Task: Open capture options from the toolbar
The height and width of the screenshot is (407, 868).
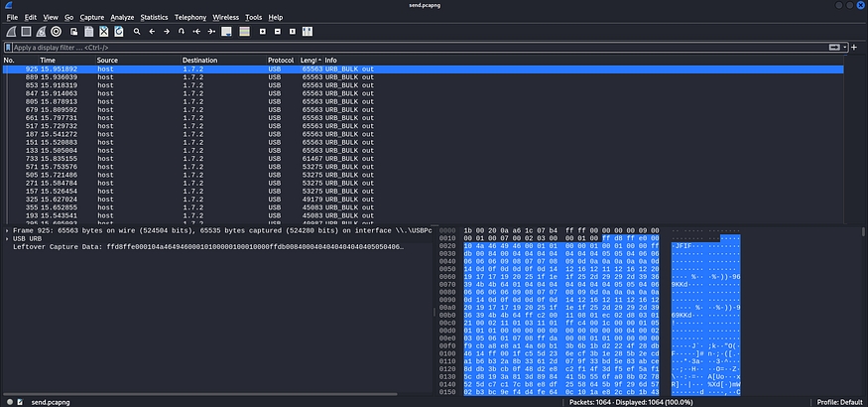Action: coord(57,31)
